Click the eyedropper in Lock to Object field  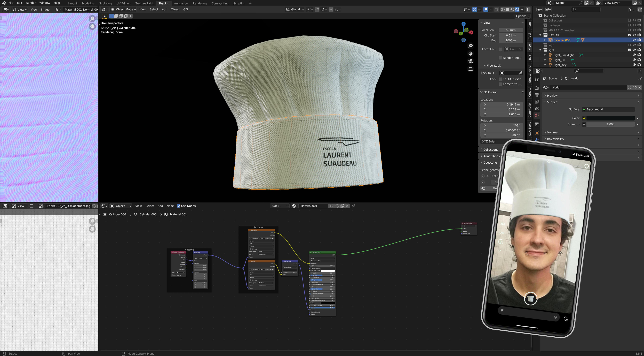point(520,73)
